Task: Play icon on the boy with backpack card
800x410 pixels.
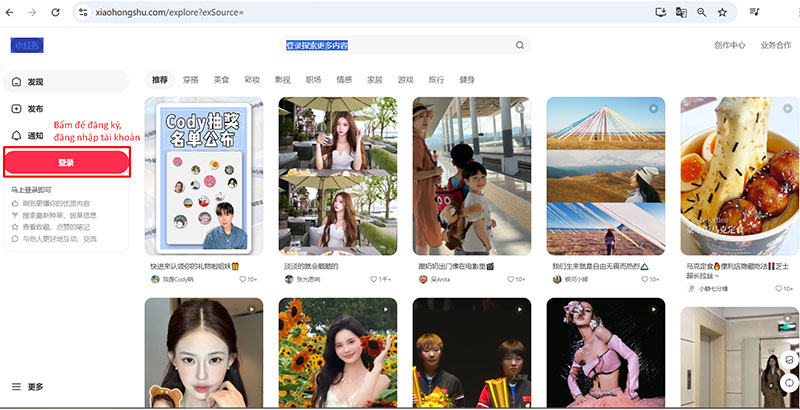Action: point(519,109)
